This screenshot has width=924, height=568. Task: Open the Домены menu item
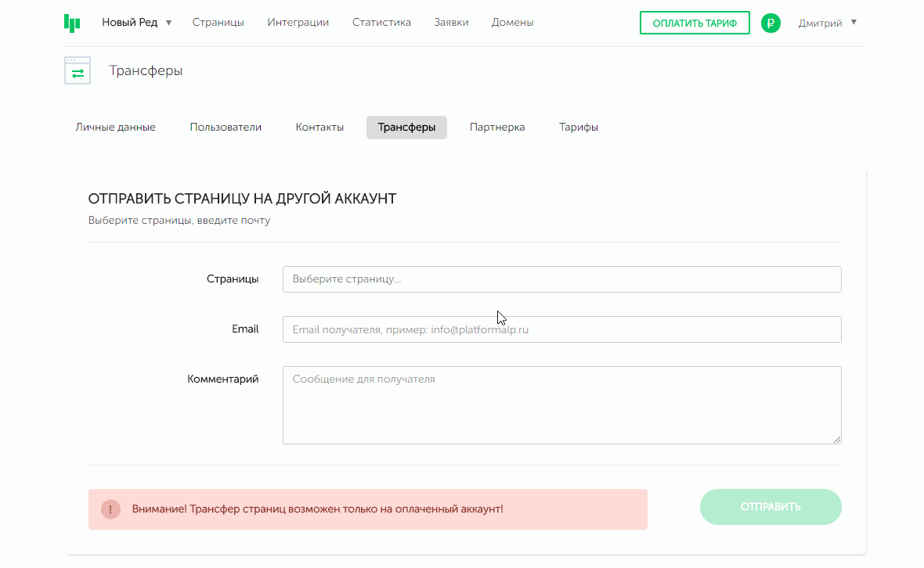(x=512, y=23)
